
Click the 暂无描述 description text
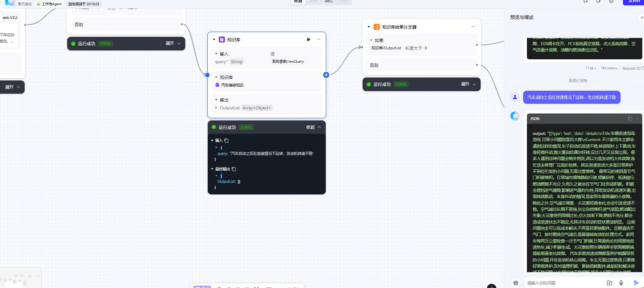(x=25, y=4)
